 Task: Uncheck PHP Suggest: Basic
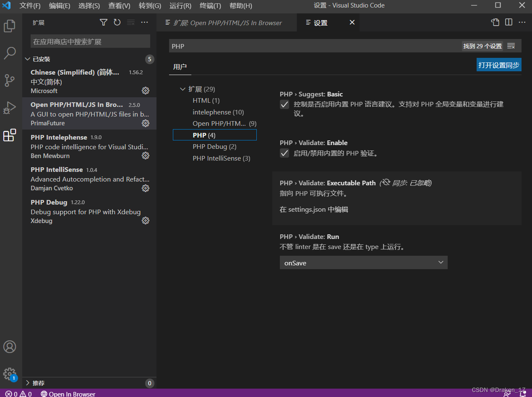(284, 104)
